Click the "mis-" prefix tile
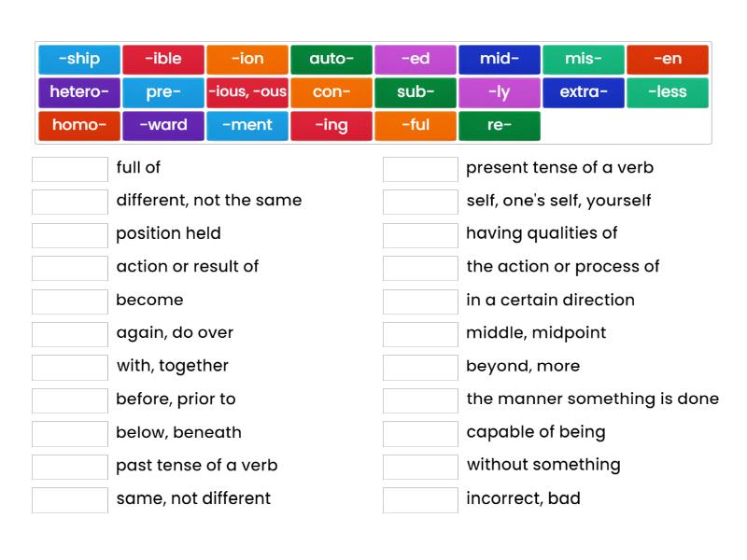This screenshot has width=747, height=560. click(583, 58)
